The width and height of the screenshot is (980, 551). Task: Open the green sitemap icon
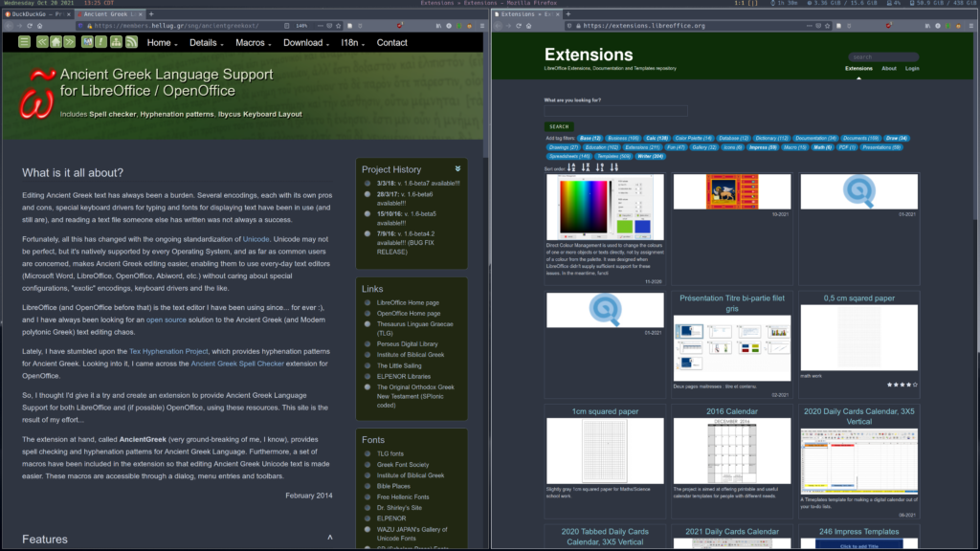[x=116, y=42]
